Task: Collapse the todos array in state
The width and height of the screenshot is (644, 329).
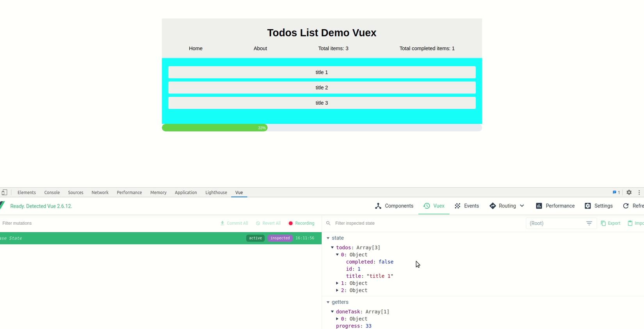Action: [x=333, y=247]
